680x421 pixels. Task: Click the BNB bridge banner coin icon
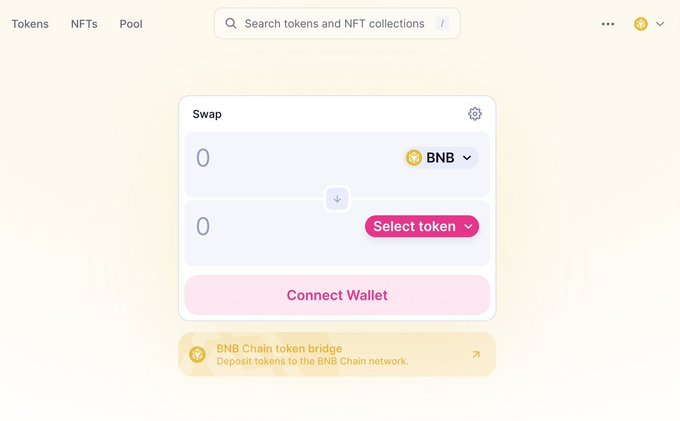tap(197, 355)
